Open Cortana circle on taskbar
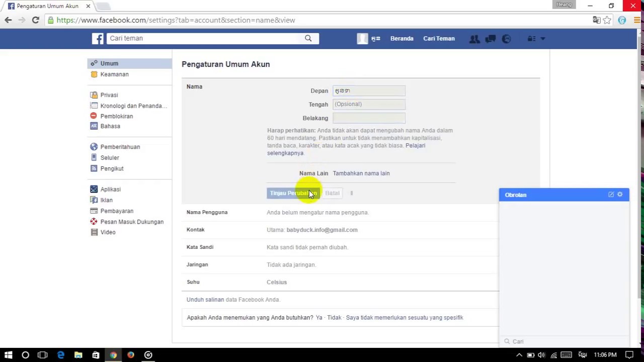Image resolution: width=644 pixels, height=362 pixels. pyautogui.click(x=25, y=355)
